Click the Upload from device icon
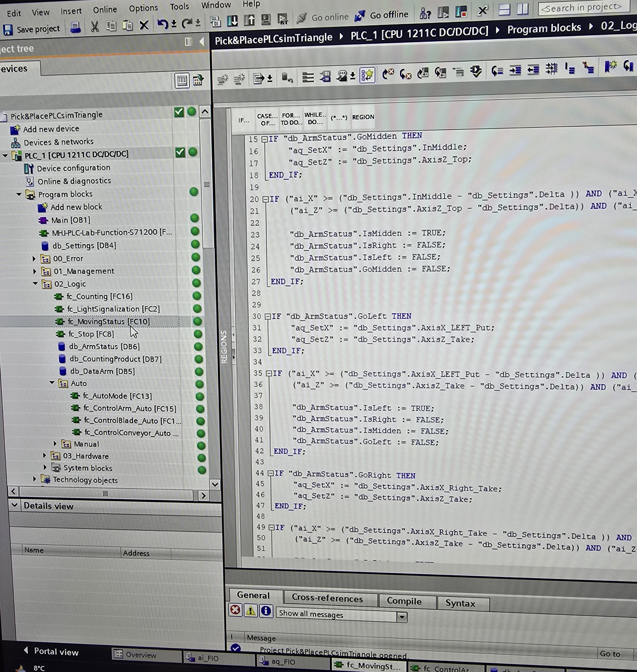 click(249, 20)
